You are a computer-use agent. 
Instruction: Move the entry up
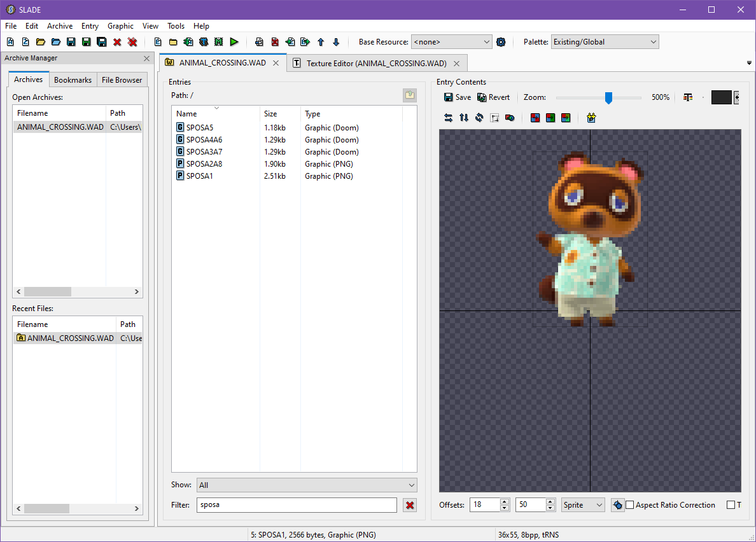tap(321, 42)
